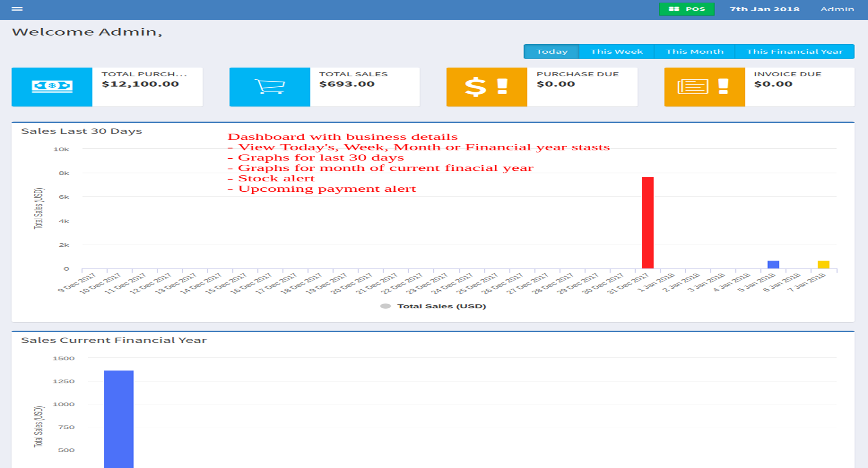
Task: Click the blue bar for 5 Jan 2018
Action: coord(773,265)
